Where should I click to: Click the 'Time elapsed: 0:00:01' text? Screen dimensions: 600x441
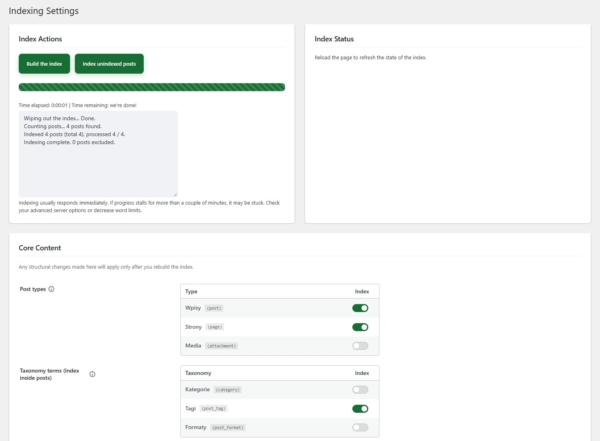tap(43, 105)
